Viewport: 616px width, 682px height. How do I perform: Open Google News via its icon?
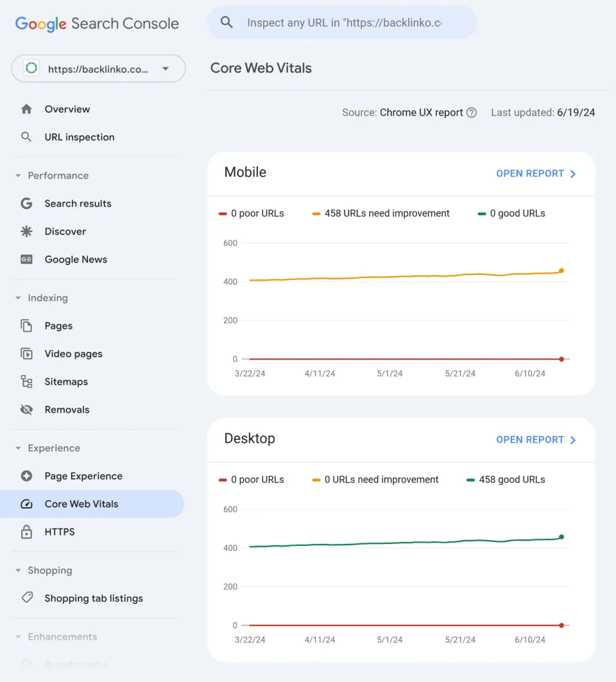click(x=26, y=259)
